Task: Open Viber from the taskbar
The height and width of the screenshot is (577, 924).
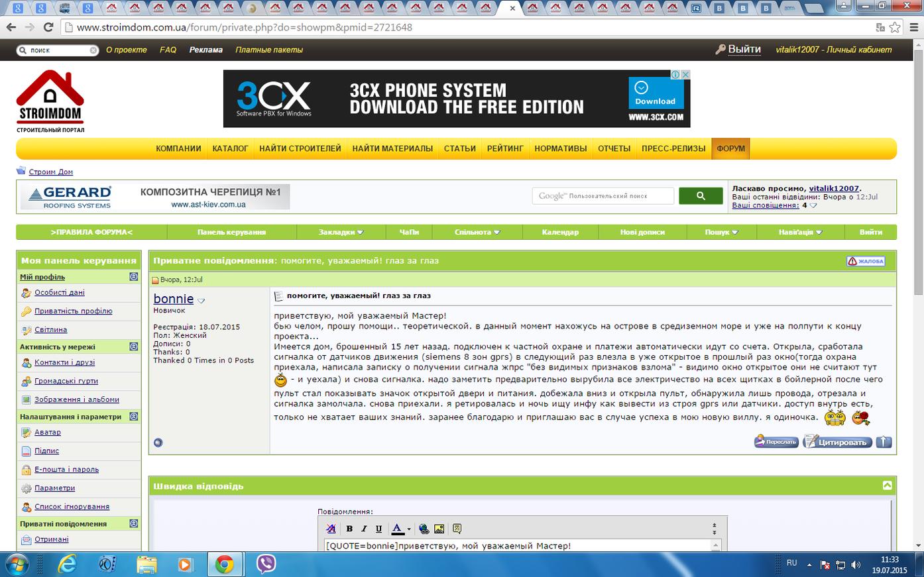Action: coord(266,564)
